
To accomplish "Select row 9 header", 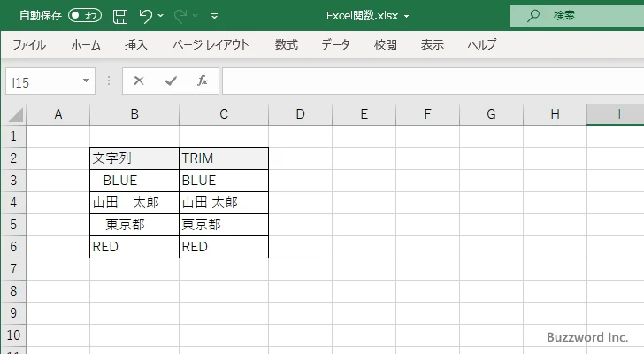I will [x=13, y=313].
